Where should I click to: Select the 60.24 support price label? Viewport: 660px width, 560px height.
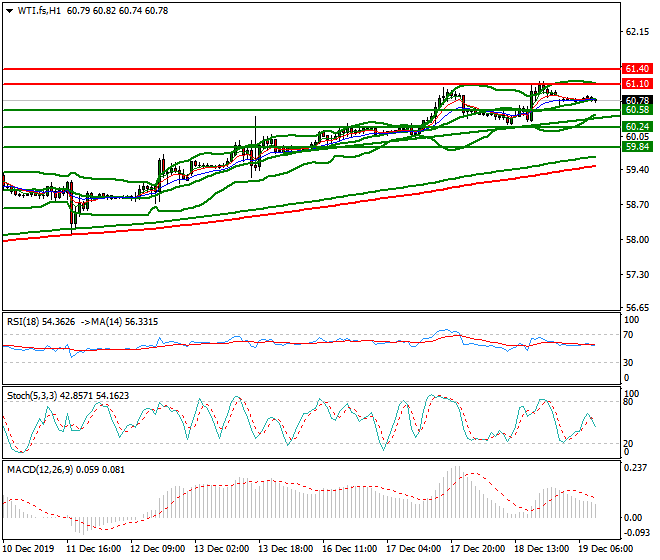[x=637, y=127]
